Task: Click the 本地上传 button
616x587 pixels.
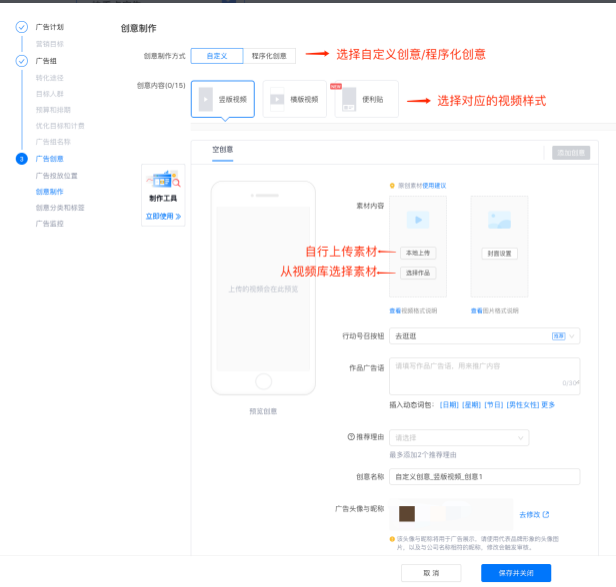Action: click(418, 253)
